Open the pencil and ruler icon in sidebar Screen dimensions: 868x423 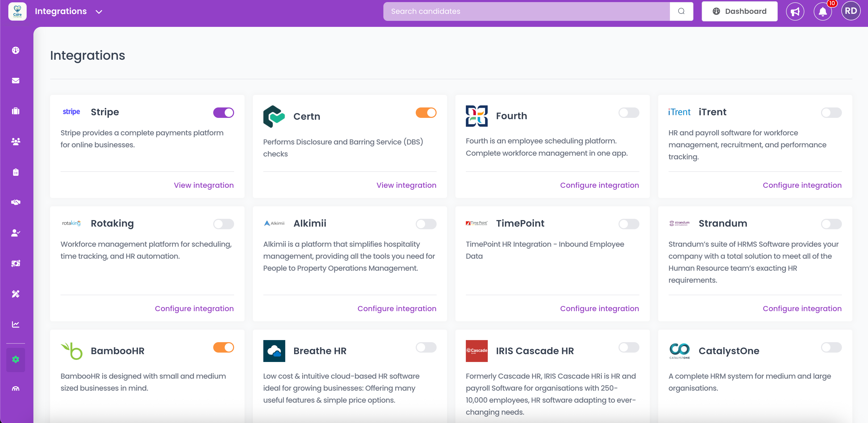(x=15, y=294)
